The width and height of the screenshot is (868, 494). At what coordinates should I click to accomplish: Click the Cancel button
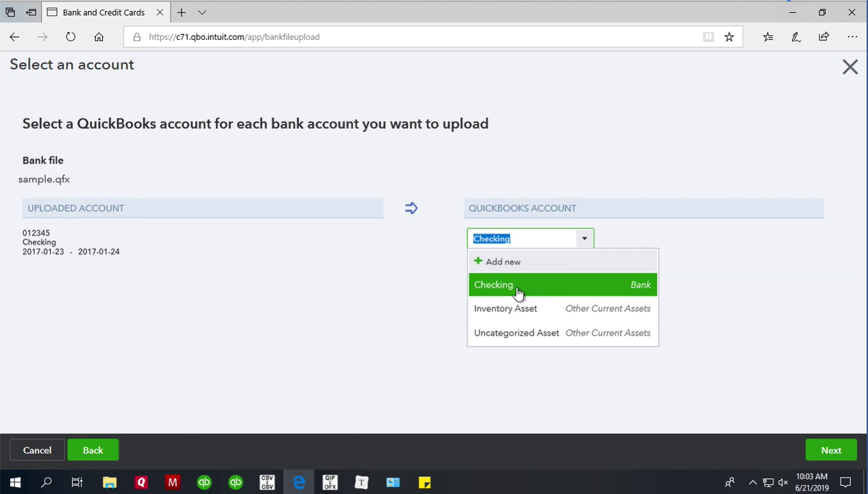click(37, 450)
